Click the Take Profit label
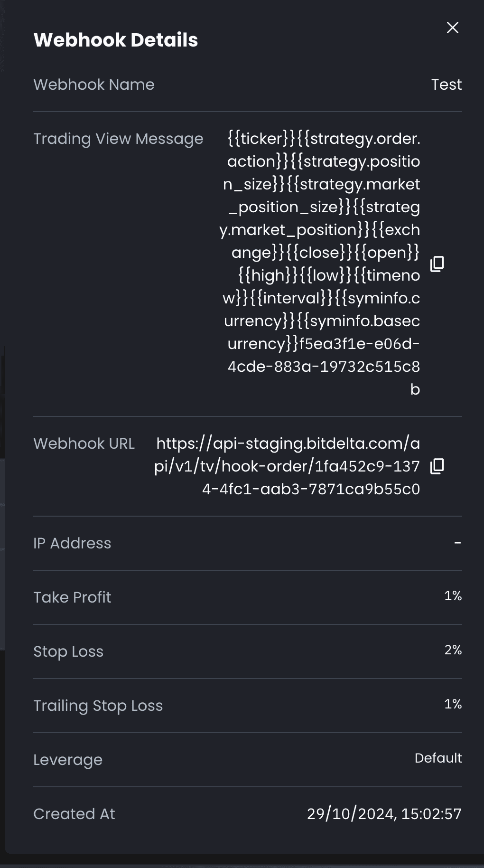Screen dimensions: 484x868 (72, 597)
